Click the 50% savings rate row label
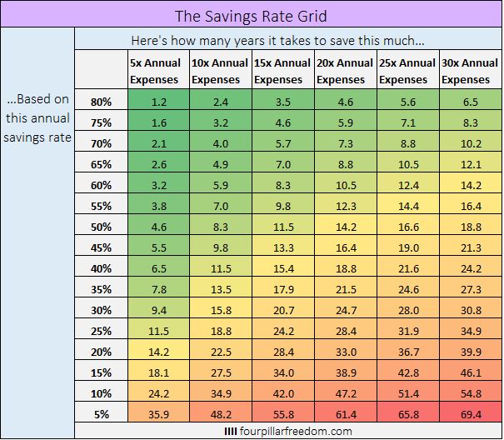Viewport: 504px width, 440px height. pyautogui.click(x=102, y=227)
